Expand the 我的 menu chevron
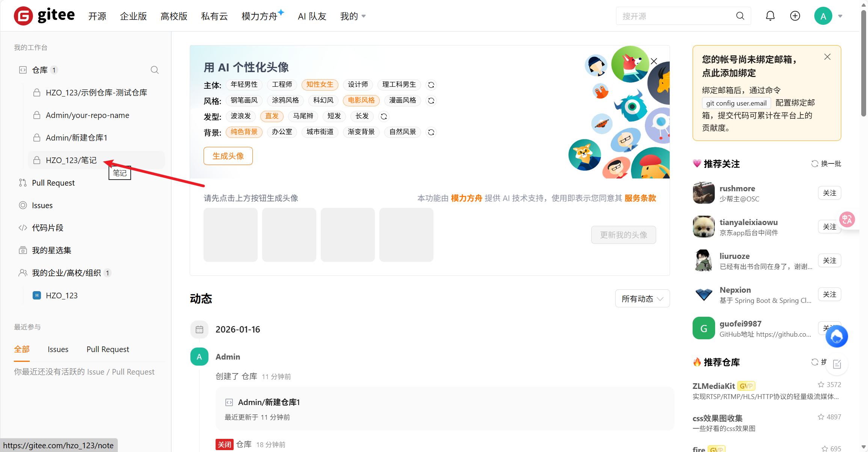Screen dimensions: 868x452 click(363, 16)
